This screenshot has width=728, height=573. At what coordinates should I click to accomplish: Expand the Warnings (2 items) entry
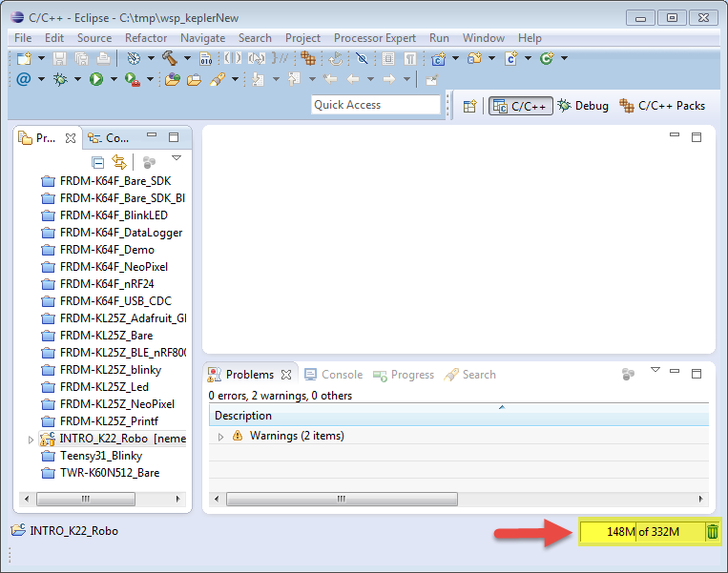tap(222, 436)
